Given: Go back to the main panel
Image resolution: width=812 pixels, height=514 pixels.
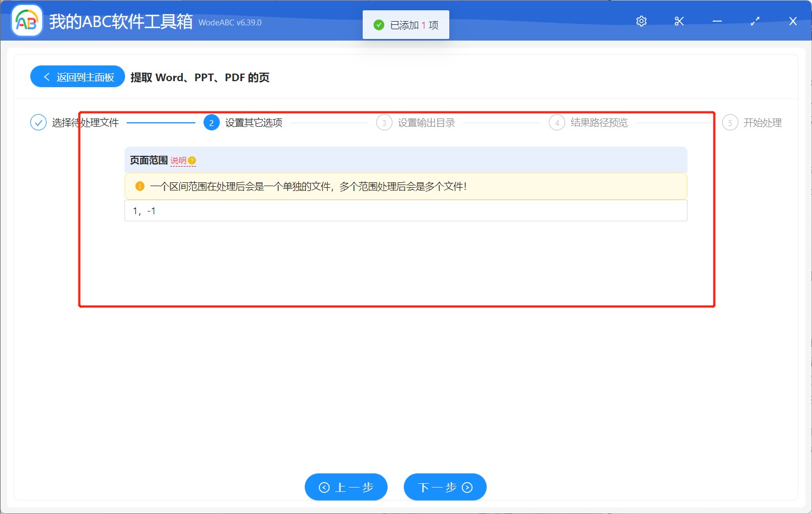Looking at the screenshot, I should tap(78, 77).
